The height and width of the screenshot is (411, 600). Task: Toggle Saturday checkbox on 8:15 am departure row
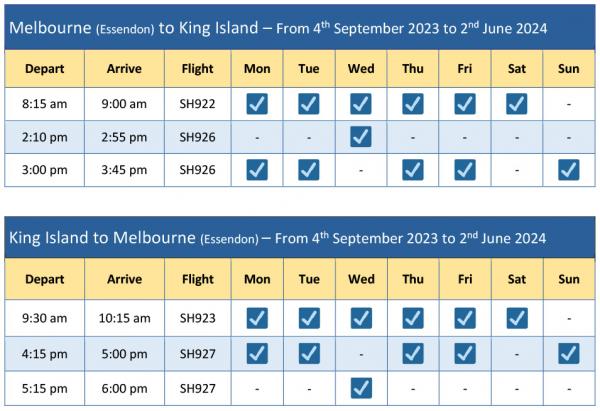coord(516,103)
